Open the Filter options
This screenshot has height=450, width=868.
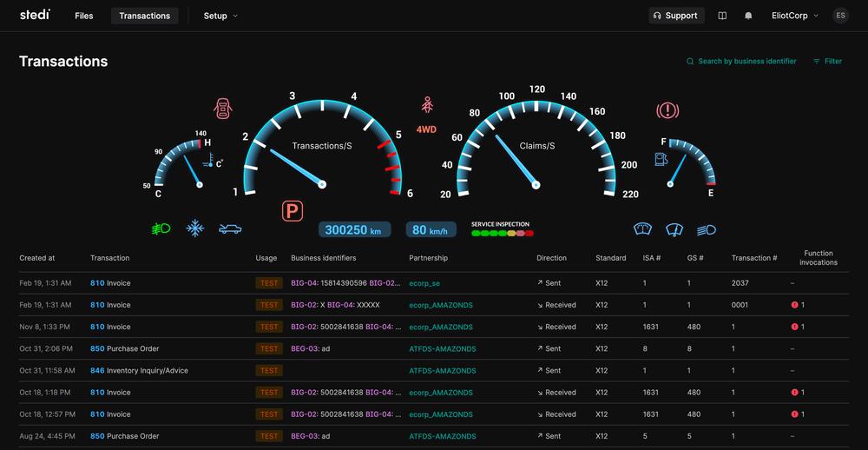point(827,62)
